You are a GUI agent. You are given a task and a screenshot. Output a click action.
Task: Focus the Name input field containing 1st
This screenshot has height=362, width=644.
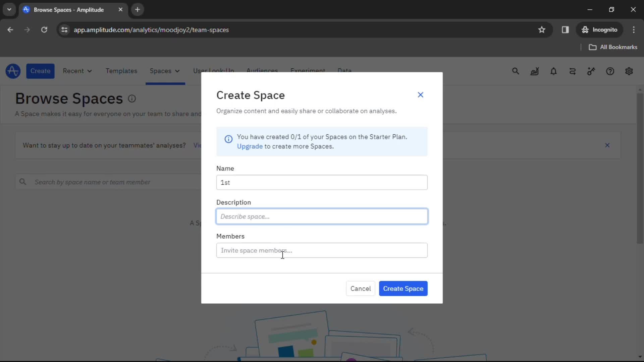click(322, 182)
